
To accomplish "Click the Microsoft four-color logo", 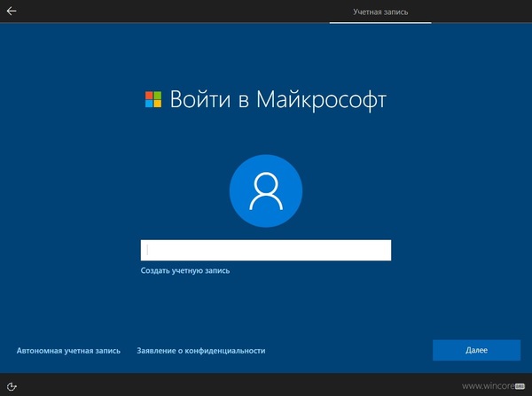I will click(x=153, y=99).
